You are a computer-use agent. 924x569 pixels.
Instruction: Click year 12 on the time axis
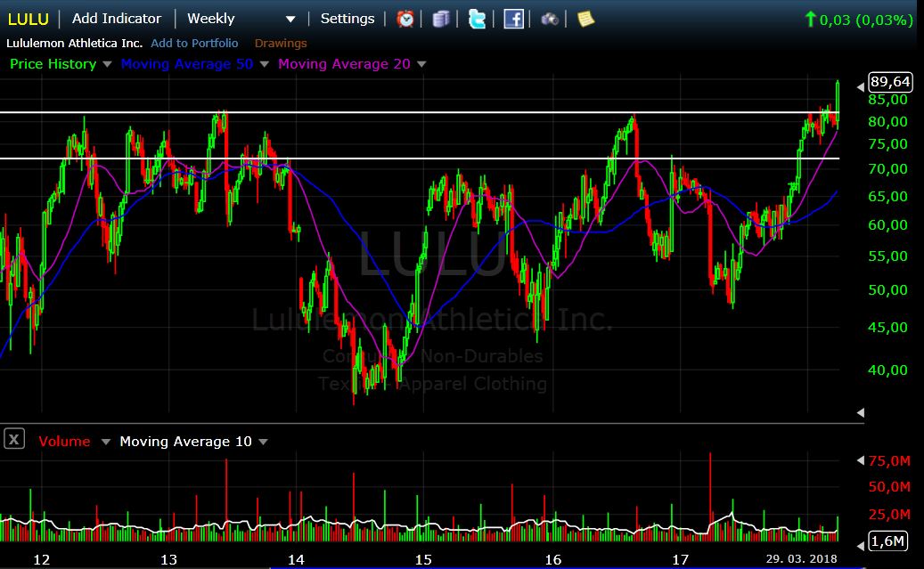[x=41, y=559]
